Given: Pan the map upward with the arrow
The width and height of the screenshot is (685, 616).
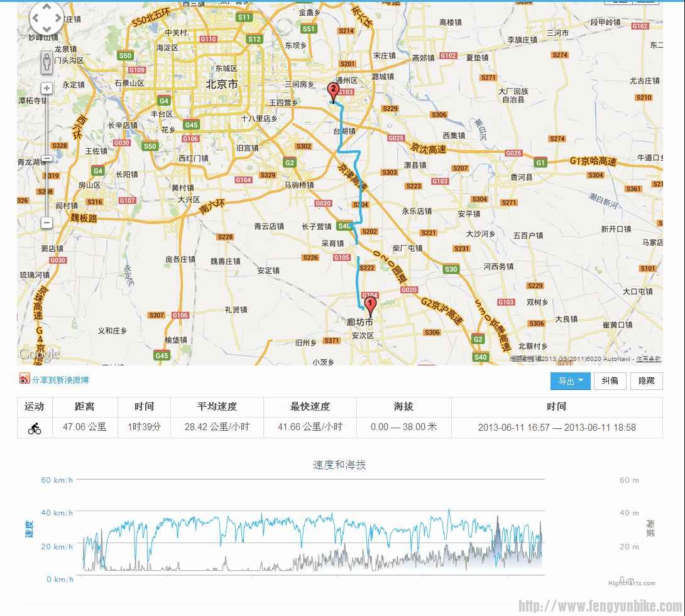Looking at the screenshot, I should point(47,8).
